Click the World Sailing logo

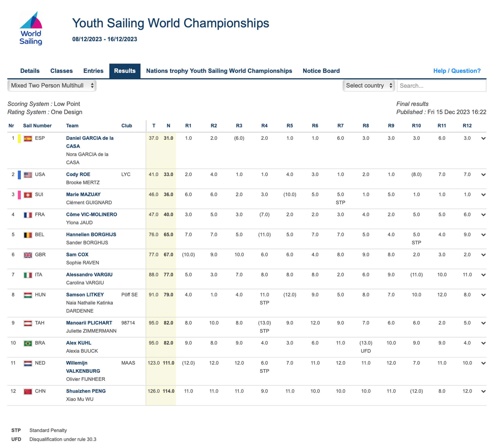(31, 28)
